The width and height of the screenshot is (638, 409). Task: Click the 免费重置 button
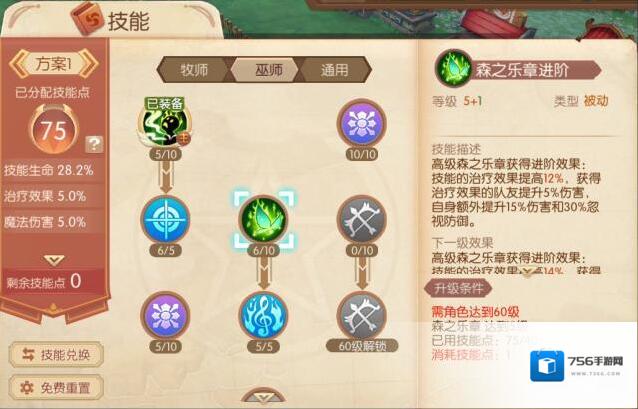click(56, 387)
